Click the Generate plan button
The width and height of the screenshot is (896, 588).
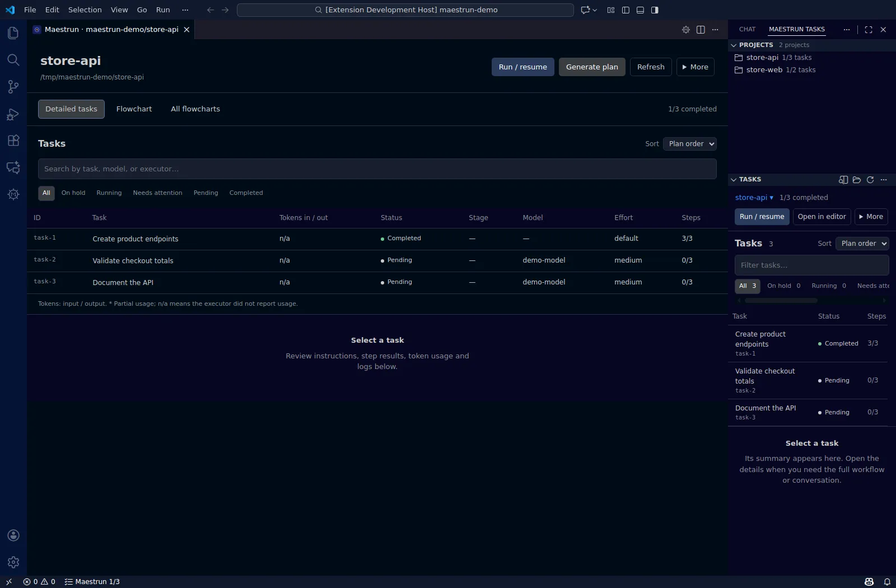click(592, 67)
